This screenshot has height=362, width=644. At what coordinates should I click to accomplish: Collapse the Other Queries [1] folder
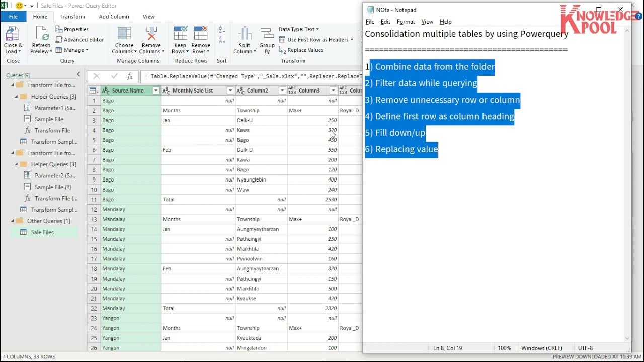pyautogui.click(x=12, y=221)
